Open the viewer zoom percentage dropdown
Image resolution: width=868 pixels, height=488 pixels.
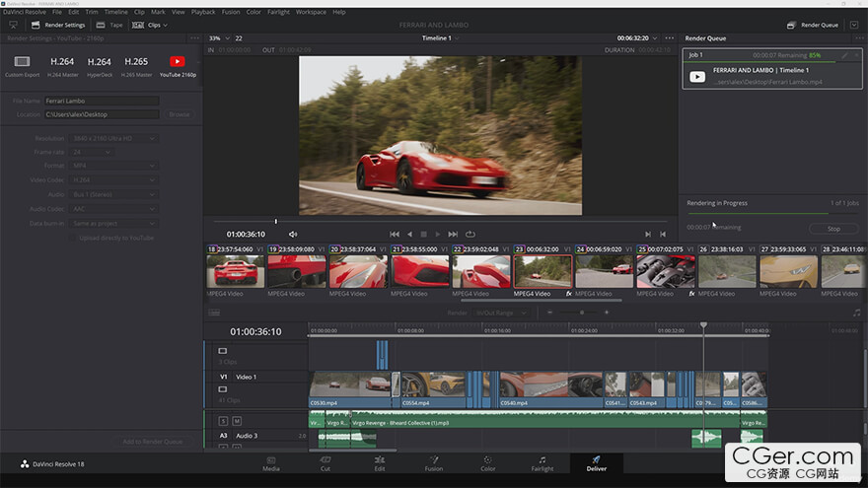pos(219,38)
